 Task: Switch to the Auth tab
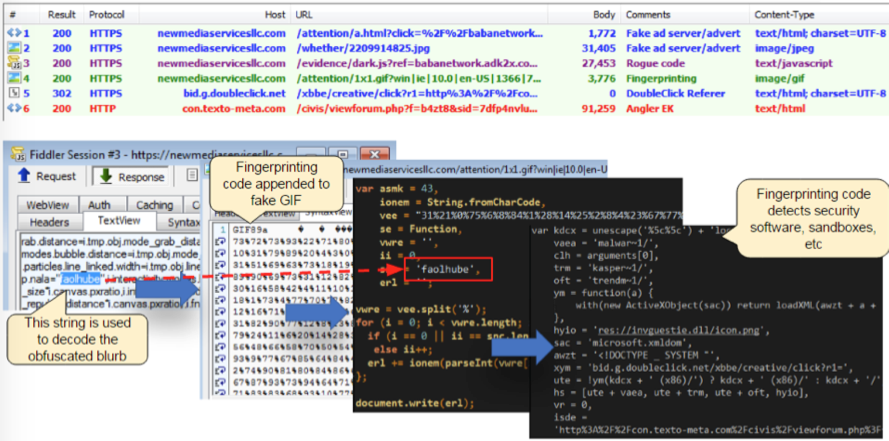point(99,205)
